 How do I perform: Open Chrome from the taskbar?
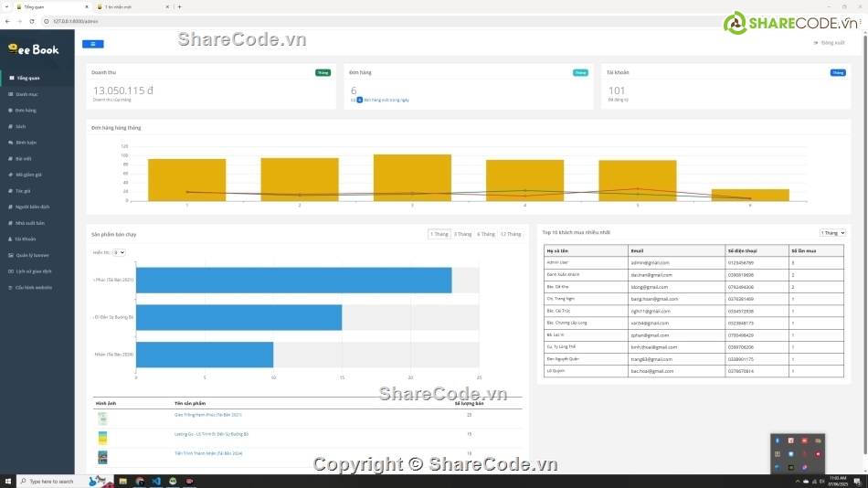coord(140,482)
